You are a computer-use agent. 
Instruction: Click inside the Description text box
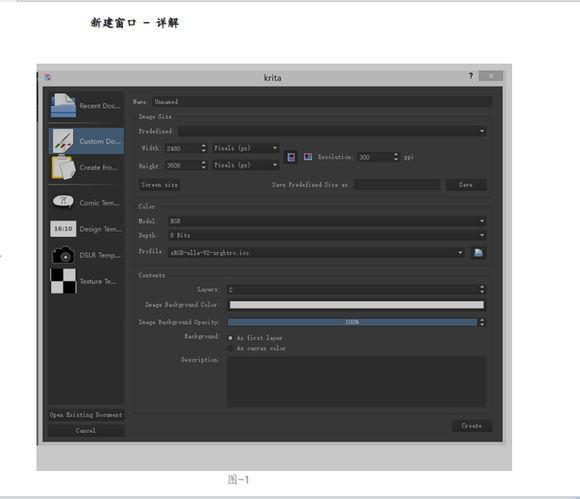point(357,381)
